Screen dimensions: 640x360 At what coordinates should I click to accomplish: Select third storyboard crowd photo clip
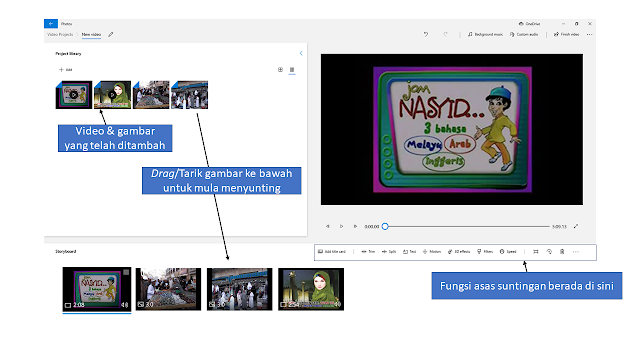[240, 289]
